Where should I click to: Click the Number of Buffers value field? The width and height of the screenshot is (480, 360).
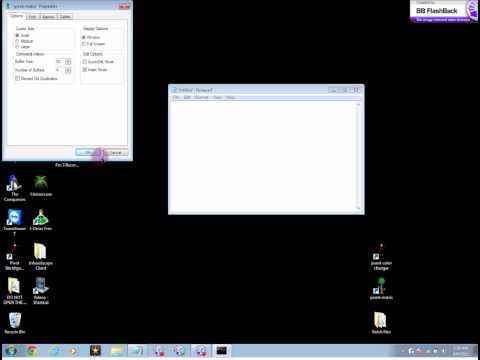point(60,70)
